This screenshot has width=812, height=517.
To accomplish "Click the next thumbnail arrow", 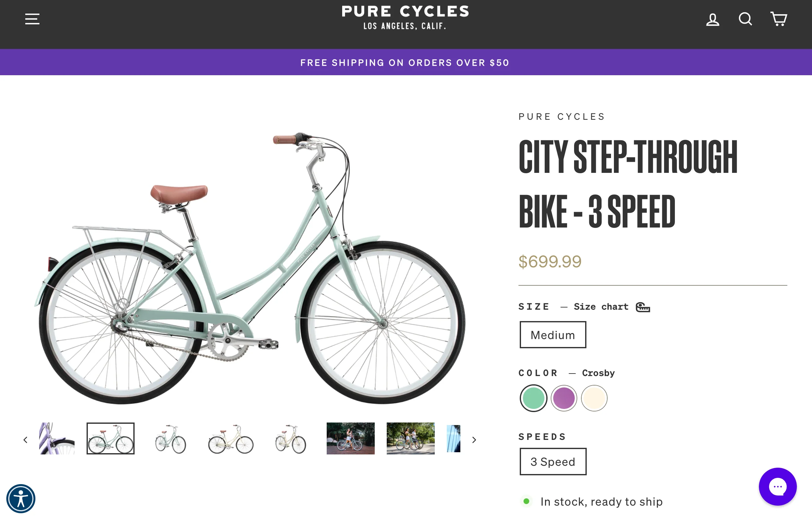I will 474,440.
